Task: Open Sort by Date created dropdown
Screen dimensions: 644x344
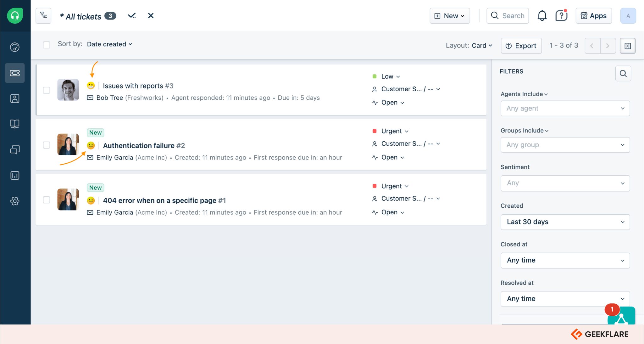Action: 109,44
